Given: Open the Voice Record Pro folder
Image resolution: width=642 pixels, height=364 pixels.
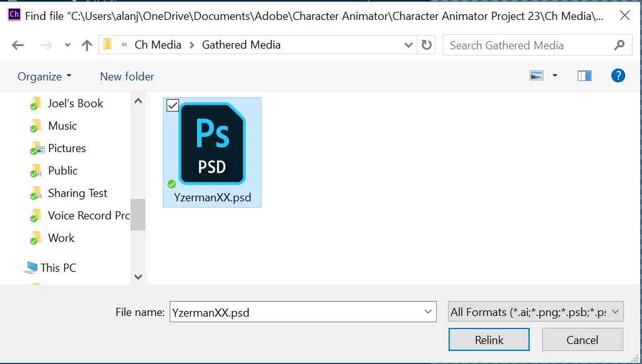Looking at the screenshot, I should (89, 216).
